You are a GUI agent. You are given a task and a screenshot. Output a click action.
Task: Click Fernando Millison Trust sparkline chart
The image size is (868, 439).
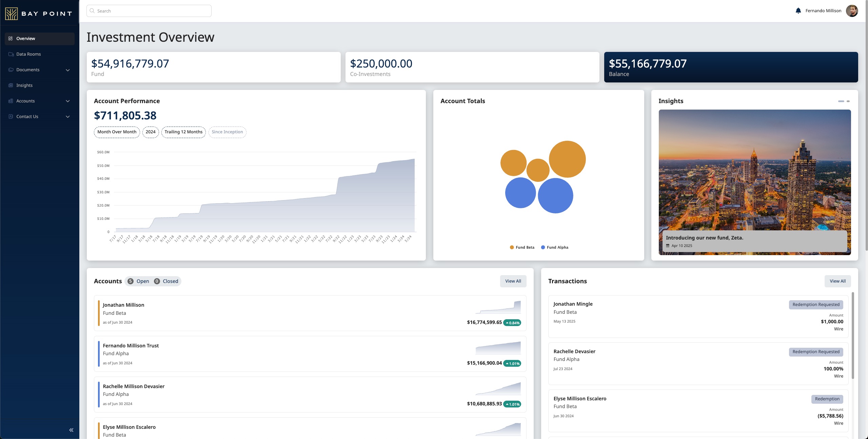(x=498, y=348)
